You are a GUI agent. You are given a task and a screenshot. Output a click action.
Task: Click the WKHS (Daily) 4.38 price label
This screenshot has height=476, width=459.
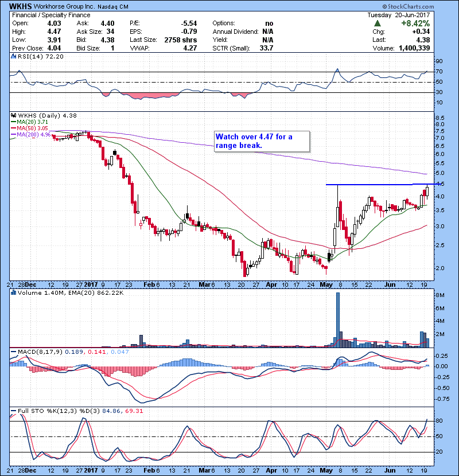pos(47,115)
